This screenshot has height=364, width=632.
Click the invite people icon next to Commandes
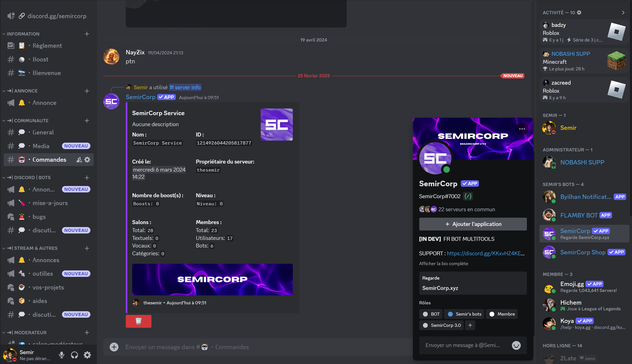point(79,159)
